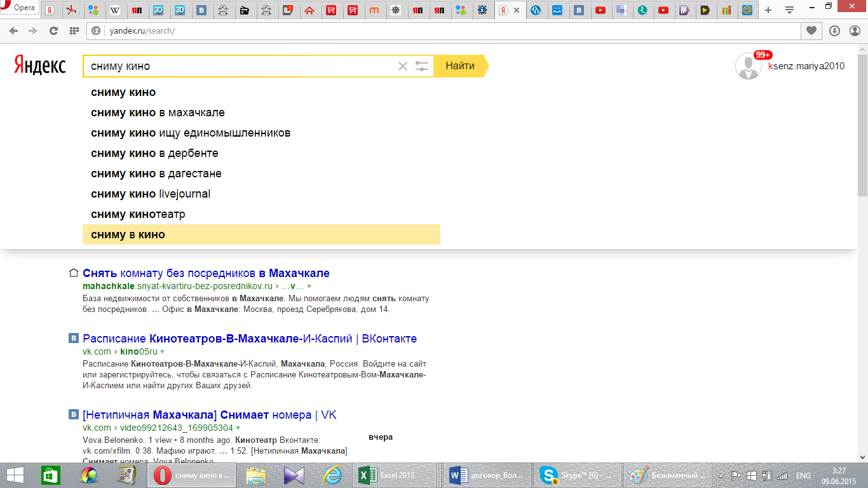Switch to the colorful books icon tab
Viewport: 868px width, 488px height.
tap(726, 10)
